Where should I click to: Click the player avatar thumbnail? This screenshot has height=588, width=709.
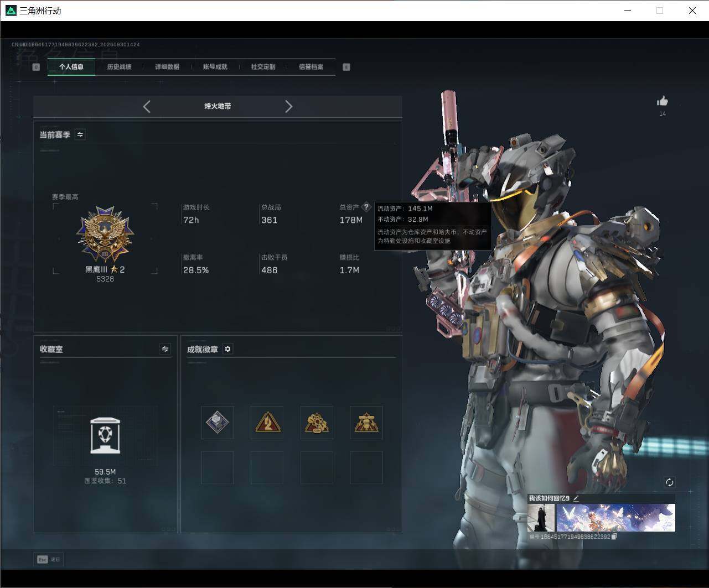coord(541,518)
